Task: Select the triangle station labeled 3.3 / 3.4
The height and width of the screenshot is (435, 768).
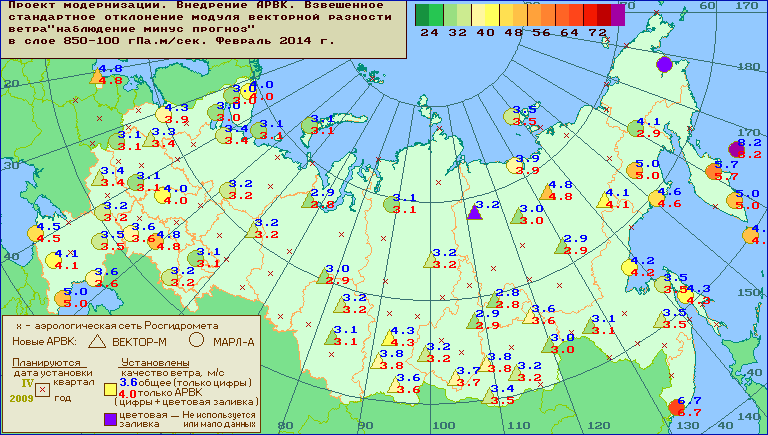Action: tap(150, 139)
